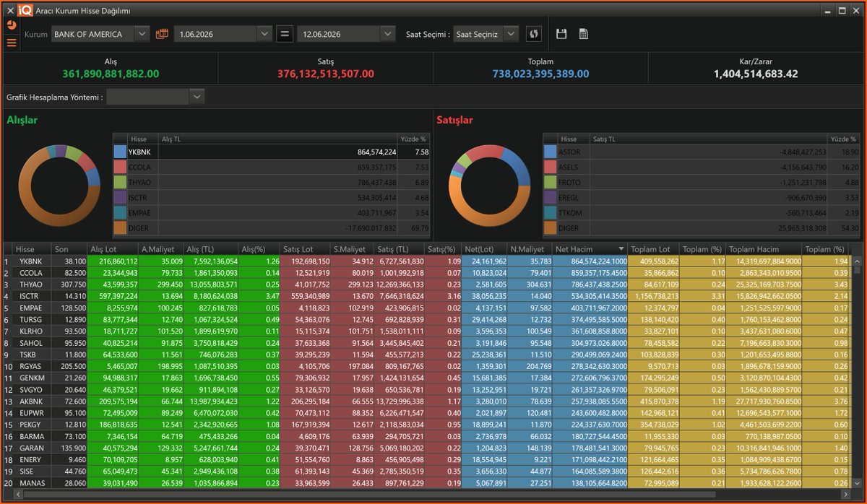This screenshot has width=867, height=504.
Task: Sort by the Alış Lot column header
Action: click(113, 248)
